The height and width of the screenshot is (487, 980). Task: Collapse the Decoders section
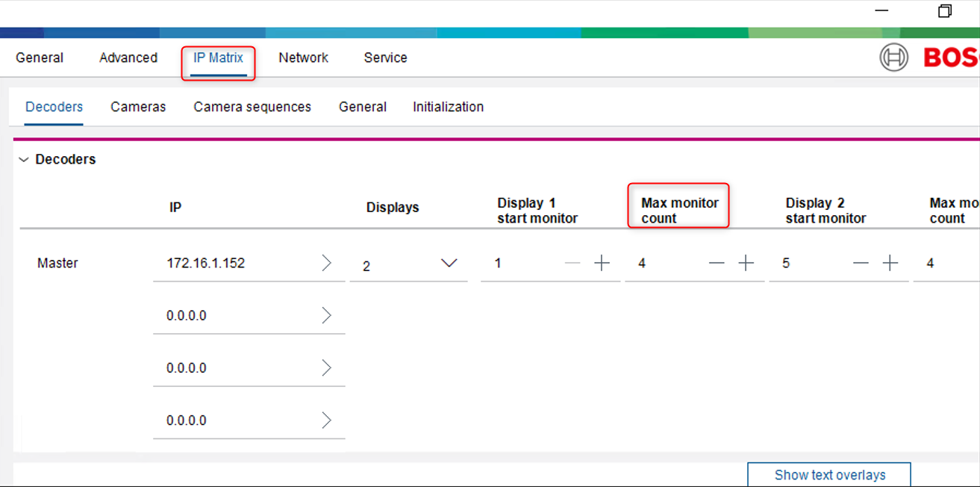click(24, 159)
